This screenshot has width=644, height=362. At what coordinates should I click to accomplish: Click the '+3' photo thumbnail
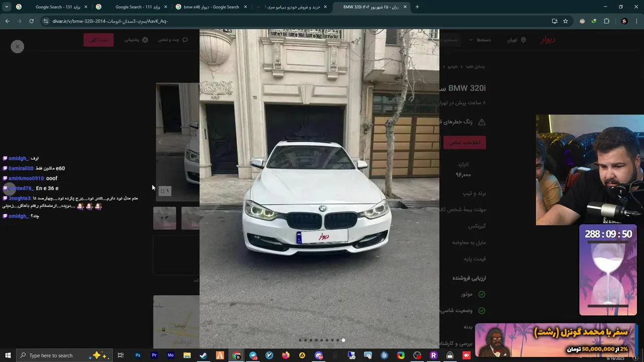click(165, 218)
